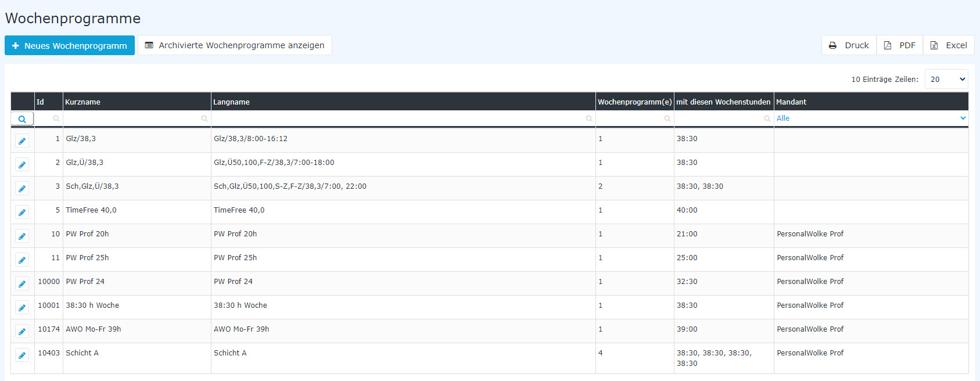Focus the Wochenstunden filter input field
Screen dimensions: 980x381
click(724, 118)
